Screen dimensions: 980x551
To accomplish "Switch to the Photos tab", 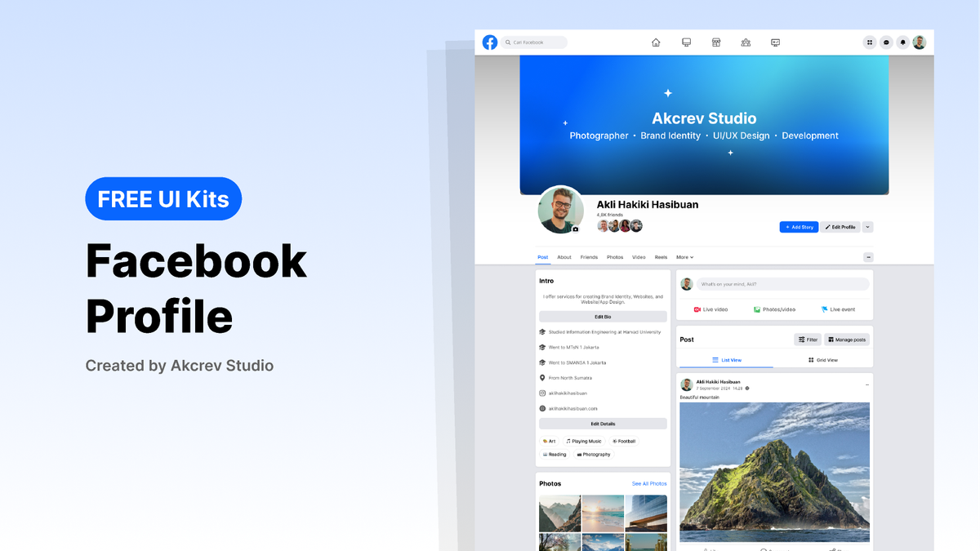I will [x=615, y=257].
